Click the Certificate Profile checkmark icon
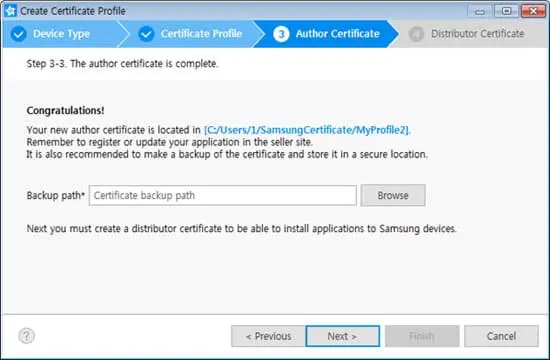 coord(146,34)
